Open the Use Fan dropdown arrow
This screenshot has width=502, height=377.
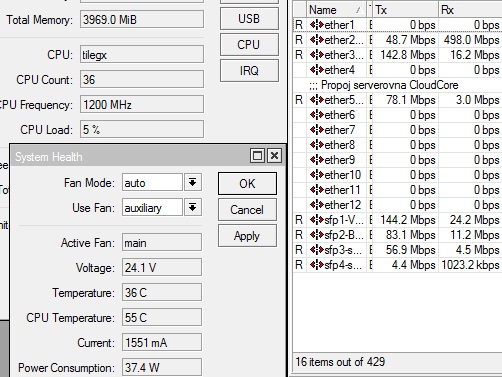tap(192, 207)
